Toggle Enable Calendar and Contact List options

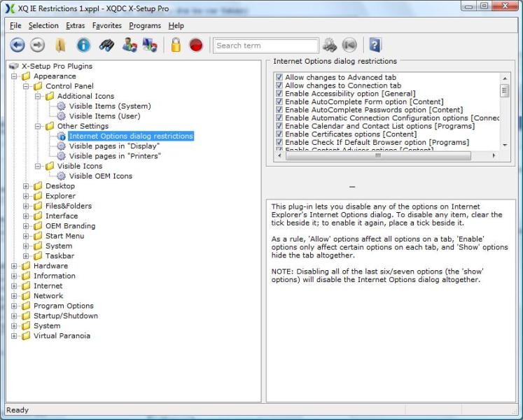point(279,126)
